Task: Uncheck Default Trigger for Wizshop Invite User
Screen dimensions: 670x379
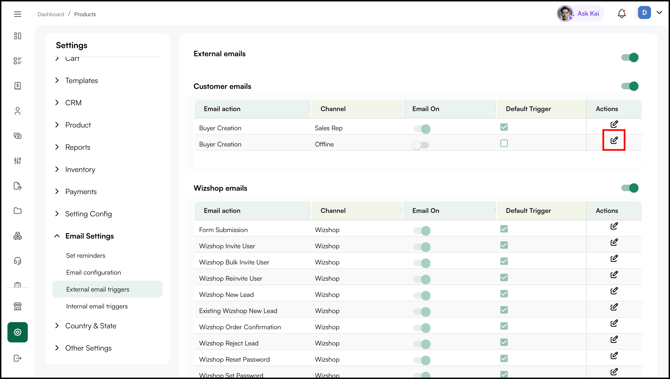Action: click(504, 245)
